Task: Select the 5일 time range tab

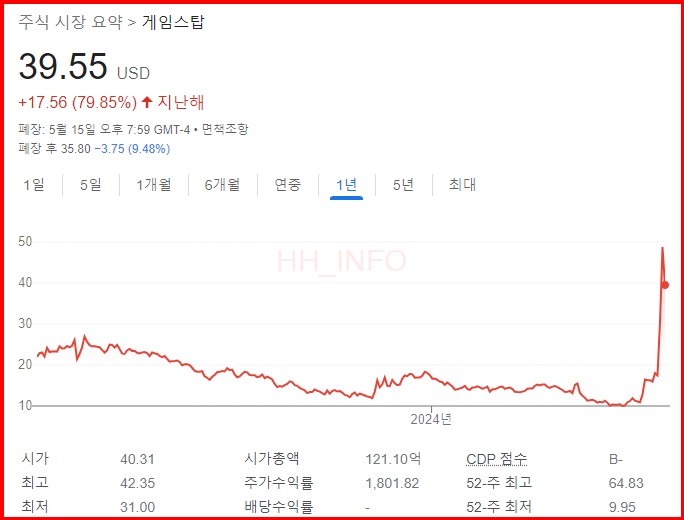Action: tap(91, 185)
